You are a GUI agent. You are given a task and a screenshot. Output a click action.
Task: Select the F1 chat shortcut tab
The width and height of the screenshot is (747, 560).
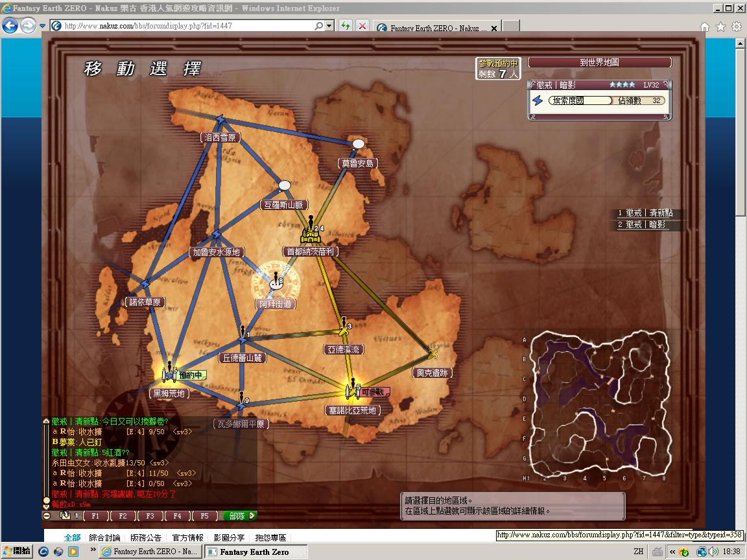point(95,516)
